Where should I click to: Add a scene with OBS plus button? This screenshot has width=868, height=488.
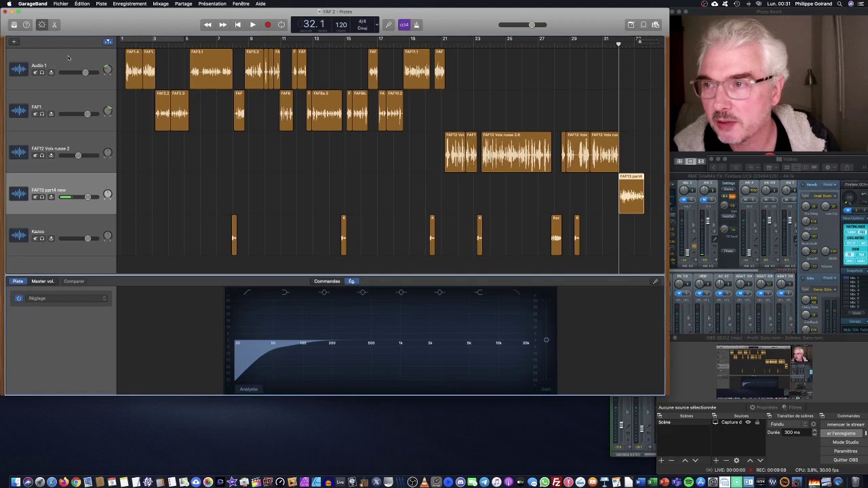click(661, 461)
